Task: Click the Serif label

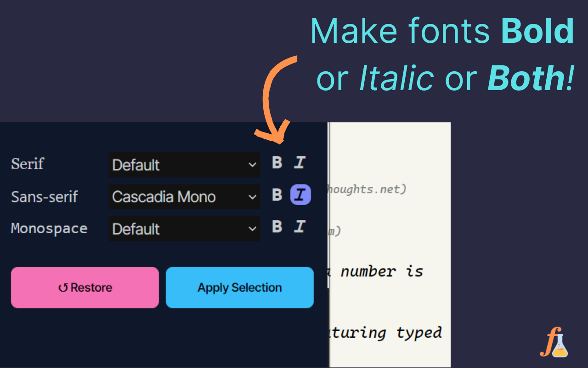Action: pyautogui.click(x=28, y=164)
